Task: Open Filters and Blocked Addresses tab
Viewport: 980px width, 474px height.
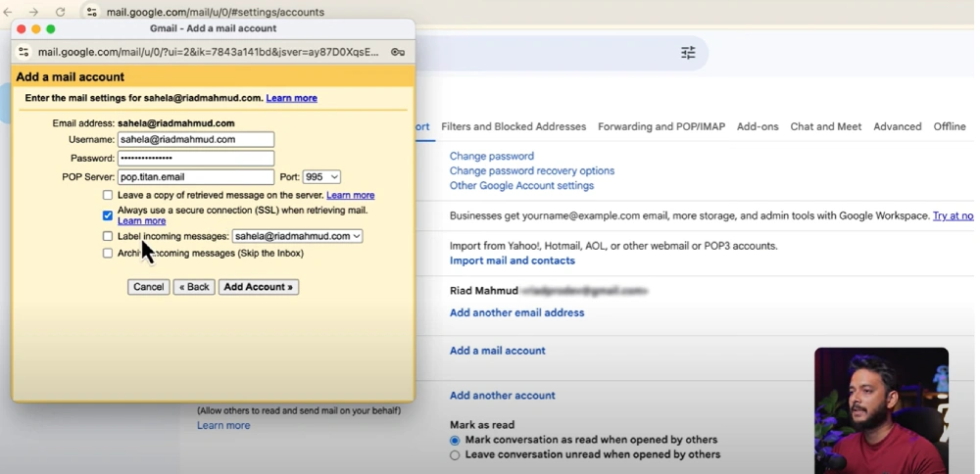Action: [x=514, y=126]
